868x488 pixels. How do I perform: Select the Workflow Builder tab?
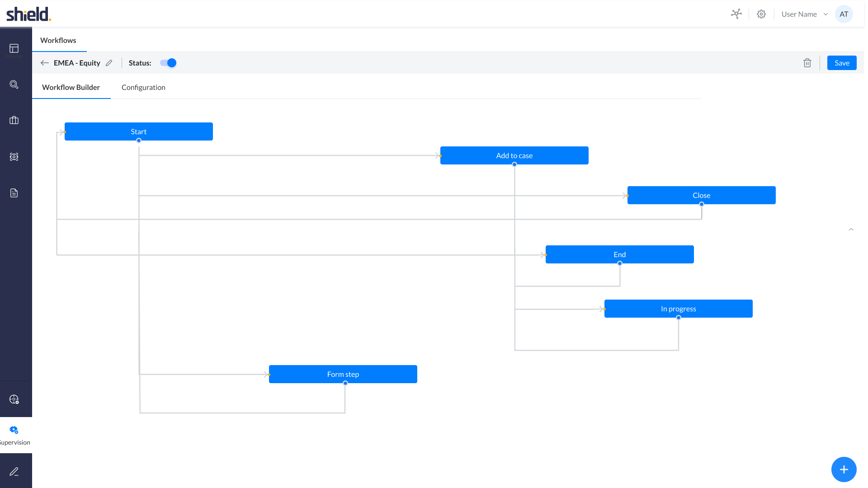click(x=71, y=87)
